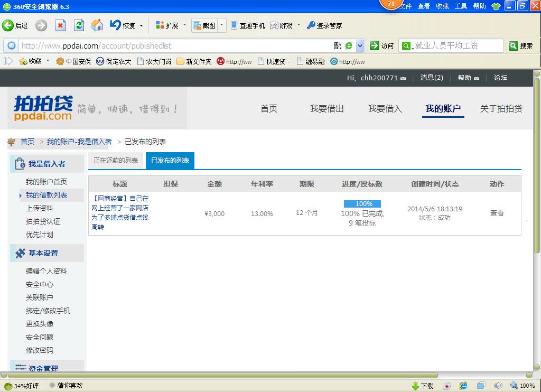Open the 【网商经营】 loan title link
Image resolution: width=541 pixels, height=392 pixels.
(120, 212)
